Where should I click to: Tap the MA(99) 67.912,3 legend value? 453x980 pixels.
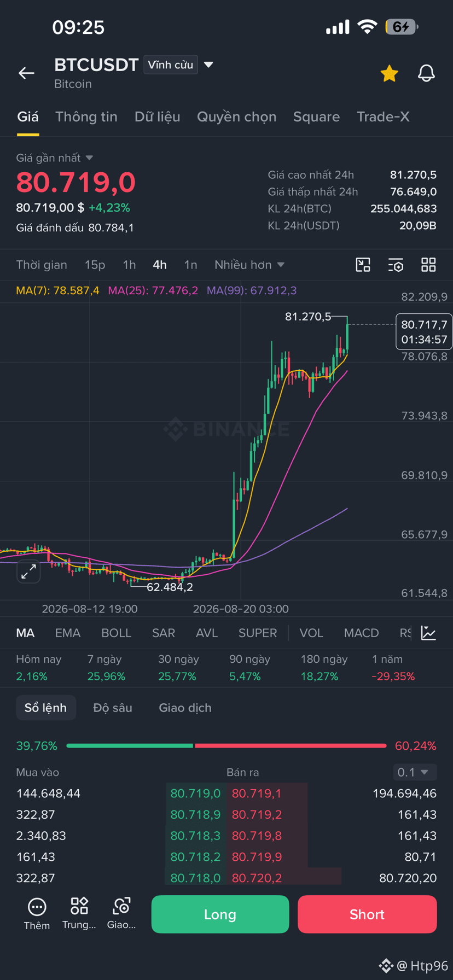coord(252,290)
